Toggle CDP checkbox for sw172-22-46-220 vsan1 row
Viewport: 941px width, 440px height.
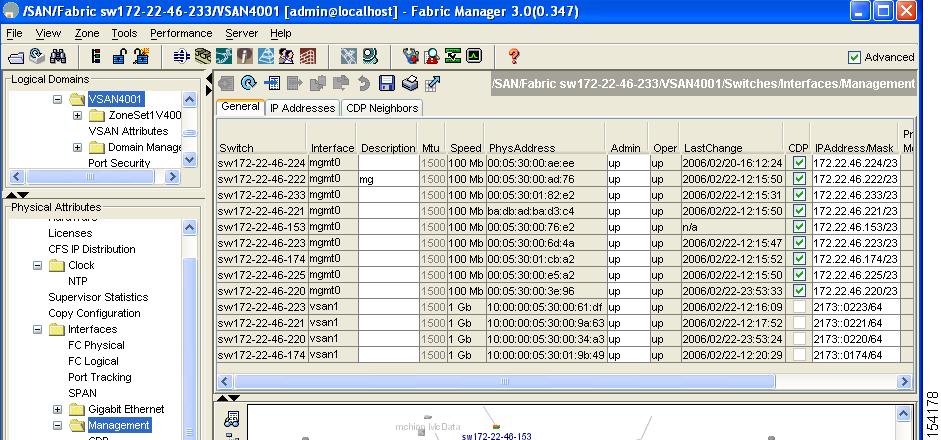coord(799,339)
